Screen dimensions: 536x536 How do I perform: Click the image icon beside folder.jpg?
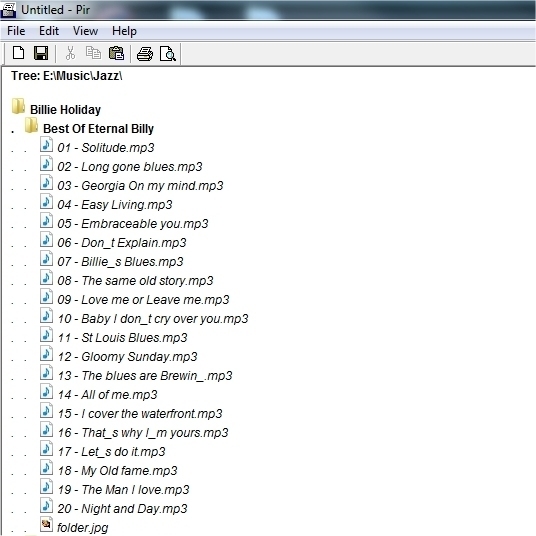tap(46, 524)
